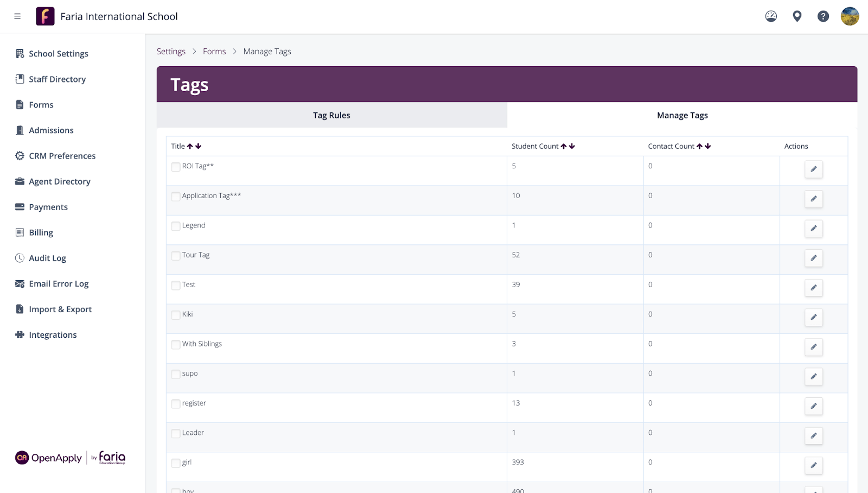Open Audit Log in sidebar
The image size is (868, 493).
47,258
